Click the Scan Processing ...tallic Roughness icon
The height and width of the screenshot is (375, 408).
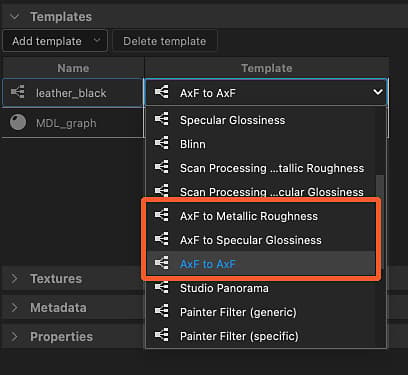(x=162, y=167)
